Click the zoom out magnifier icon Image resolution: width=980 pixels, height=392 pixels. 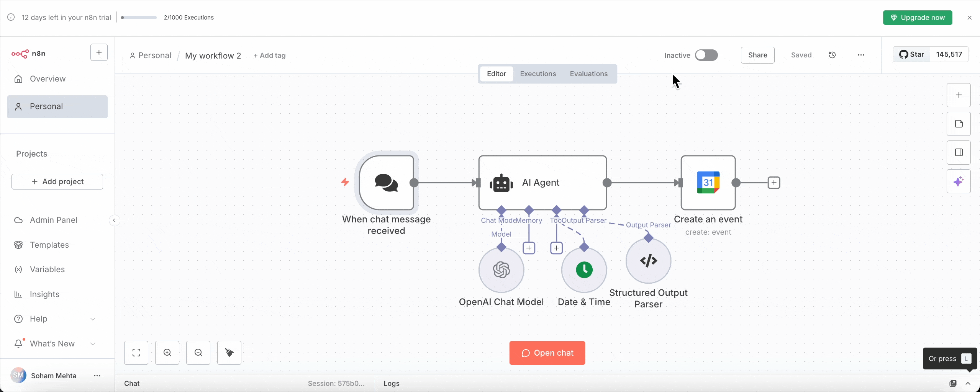pos(198,353)
